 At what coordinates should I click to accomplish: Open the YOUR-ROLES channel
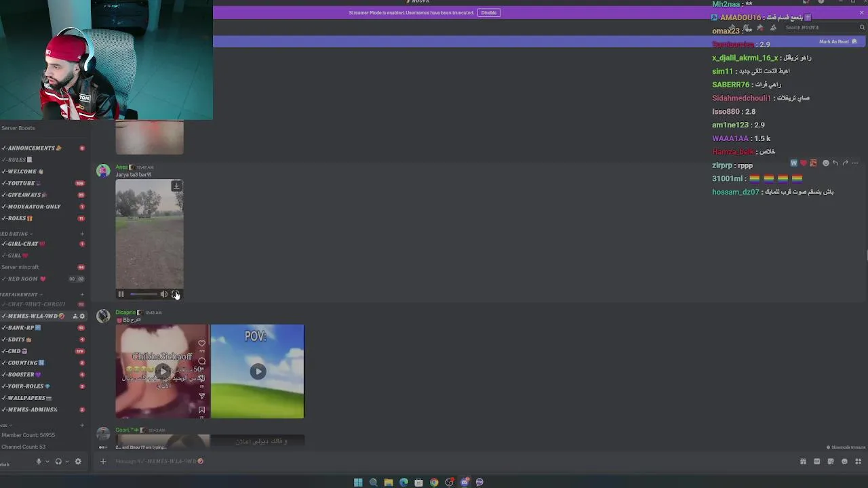(x=42, y=386)
